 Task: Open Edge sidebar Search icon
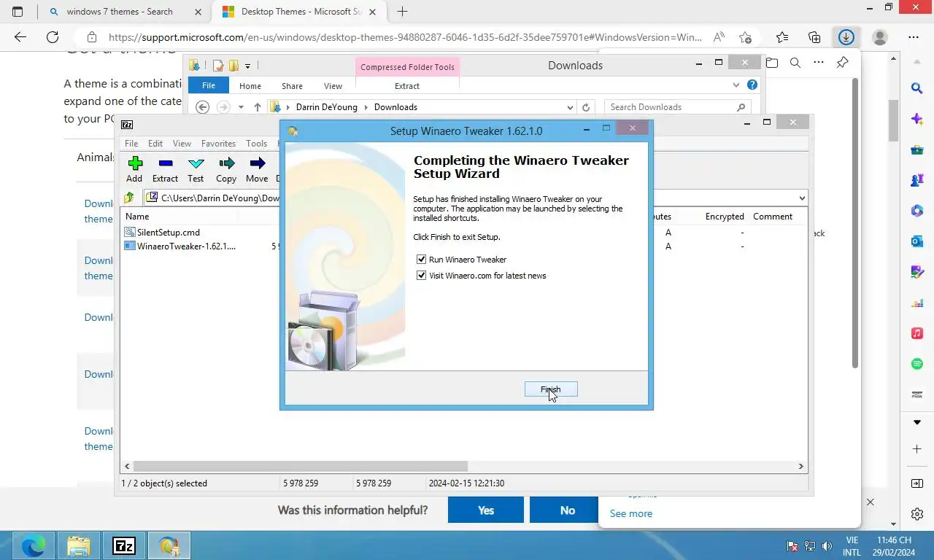click(917, 88)
